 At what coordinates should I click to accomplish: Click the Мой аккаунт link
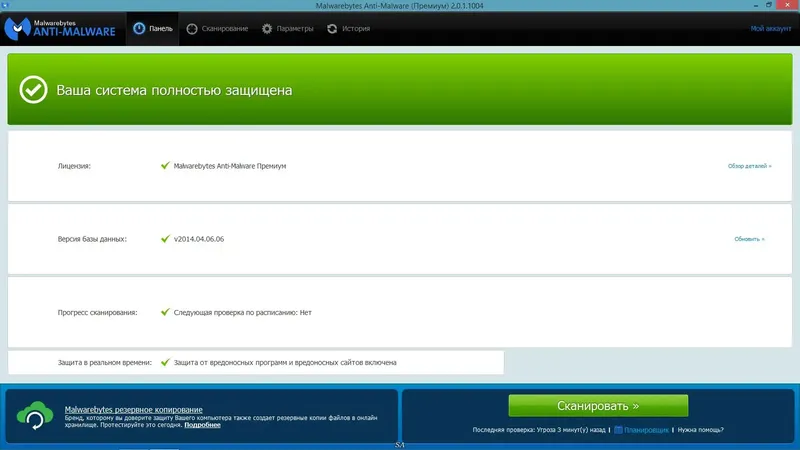click(x=770, y=29)
